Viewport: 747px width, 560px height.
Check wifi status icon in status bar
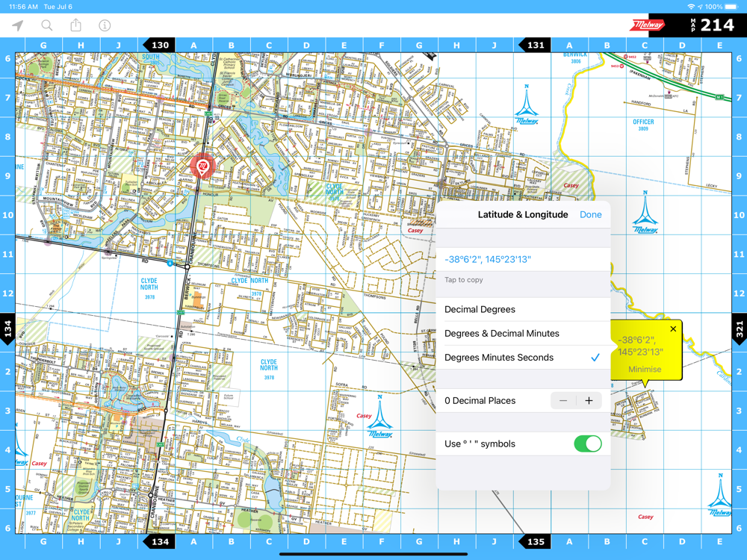[691, 7]
